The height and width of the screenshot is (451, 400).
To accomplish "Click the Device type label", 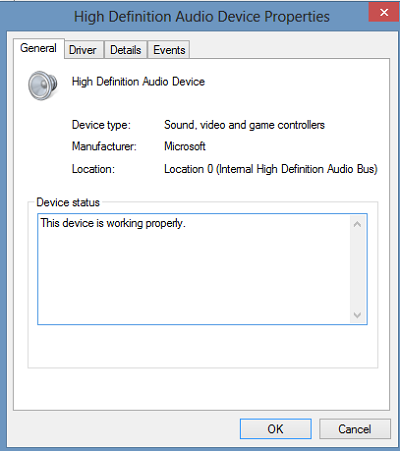I will (x=101, y=125).
